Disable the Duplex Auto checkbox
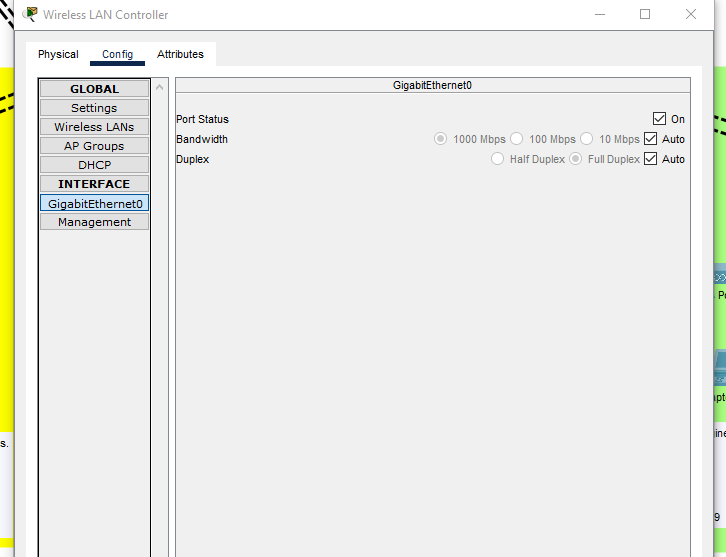Viewport: 726px width, 557px height. click(651, 159)
